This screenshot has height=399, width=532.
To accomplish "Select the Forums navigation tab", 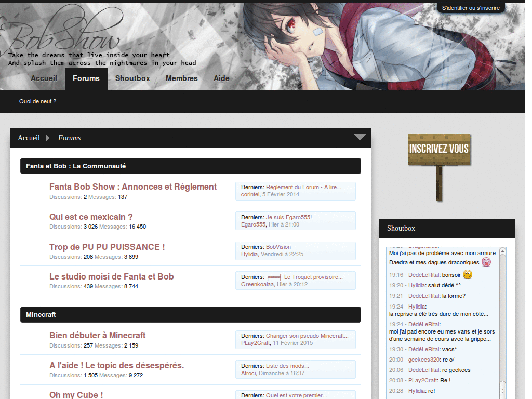I will click(86, 79).
